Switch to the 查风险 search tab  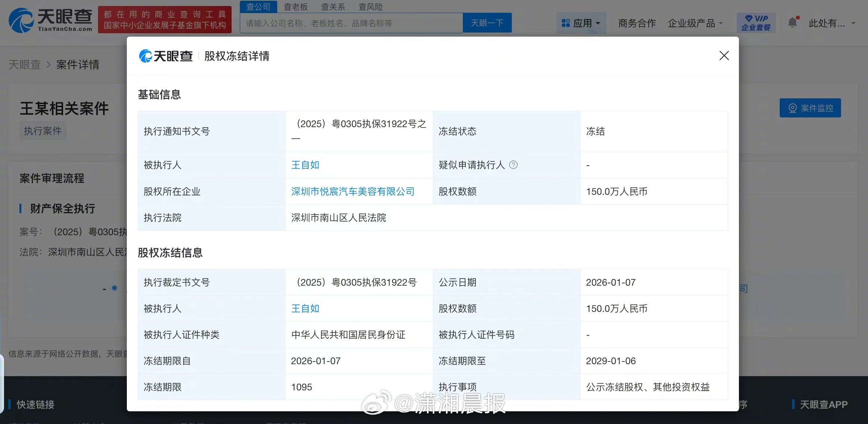(x=370, y=7)
